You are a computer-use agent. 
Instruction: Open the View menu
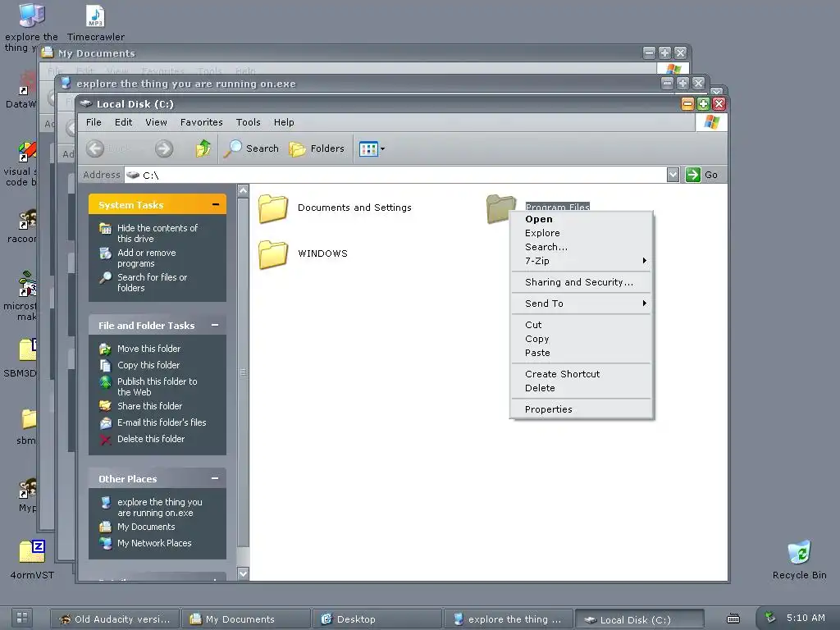pyautogui.click(x=156, y=122)
